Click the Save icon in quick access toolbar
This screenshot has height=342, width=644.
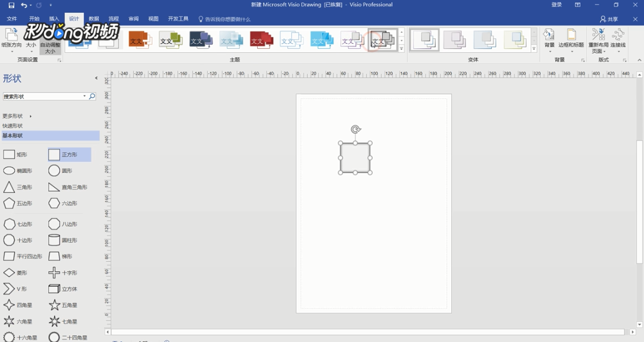(11, 6)
